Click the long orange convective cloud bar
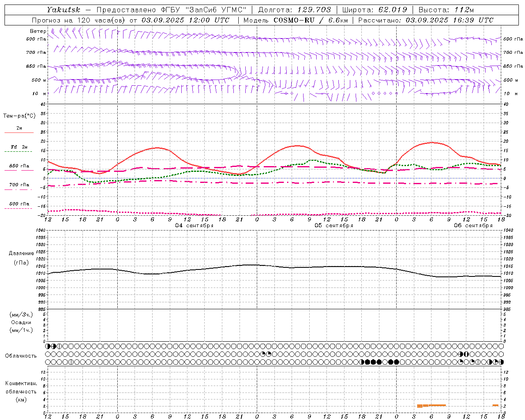The width and height of the screenshot is (525, 420). [x=431, y=406]
